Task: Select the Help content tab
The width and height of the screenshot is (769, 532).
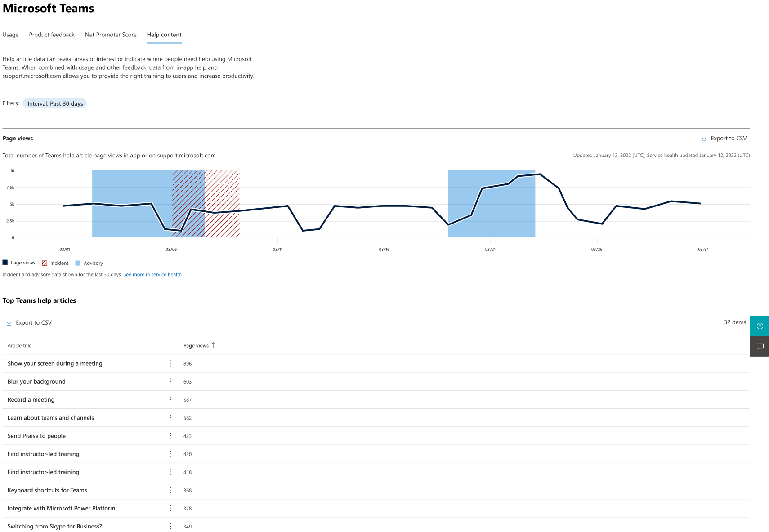Action: pos(164,35)
